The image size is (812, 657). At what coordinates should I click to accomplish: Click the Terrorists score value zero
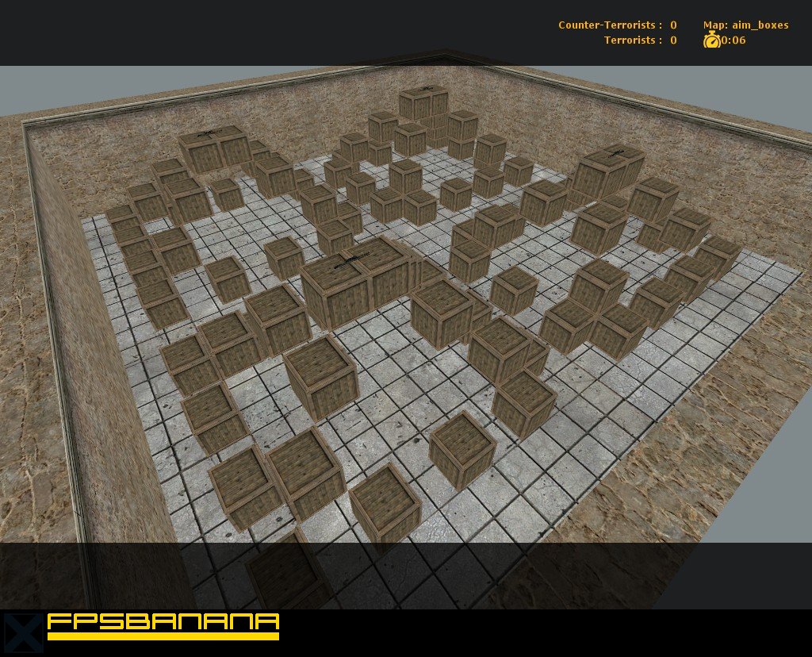671,40
